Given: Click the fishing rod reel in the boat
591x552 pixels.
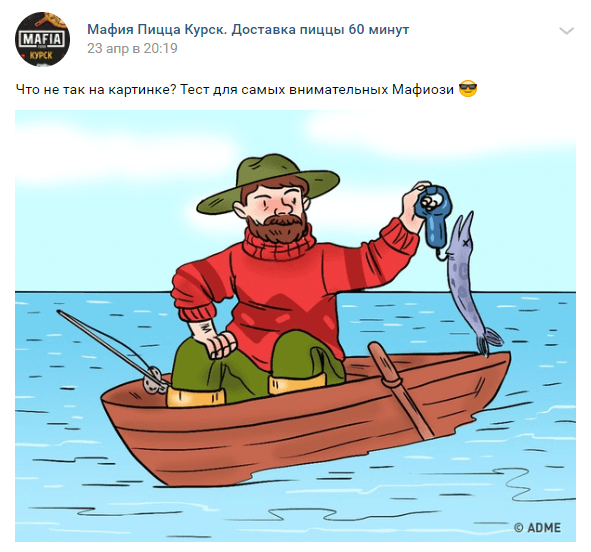Looking at the screenshot, I should 154,380.
